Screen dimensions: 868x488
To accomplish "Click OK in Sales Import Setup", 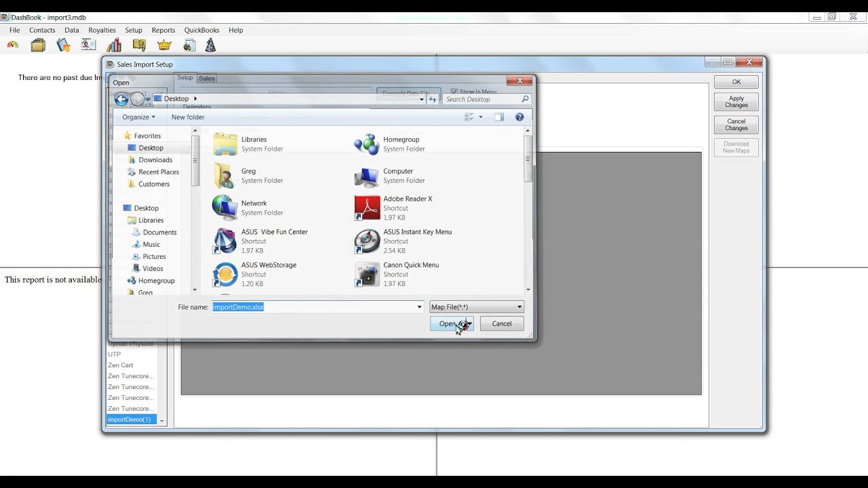I will 736,82.
